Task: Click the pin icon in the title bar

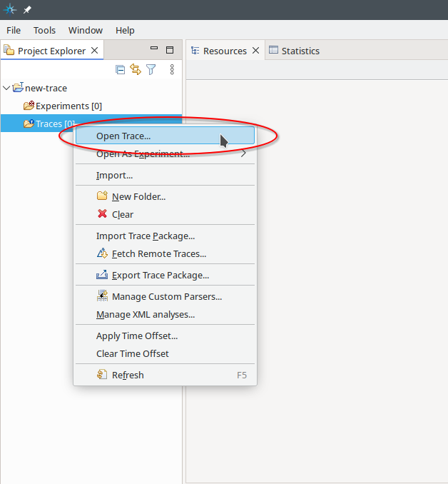Action: (27, 9)
